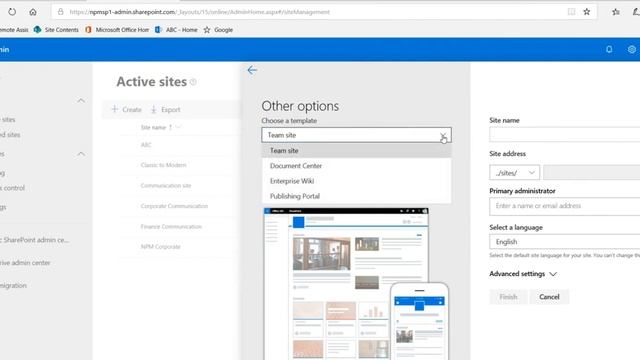Open ABC - Home bookmark

[x=176, y=30]
